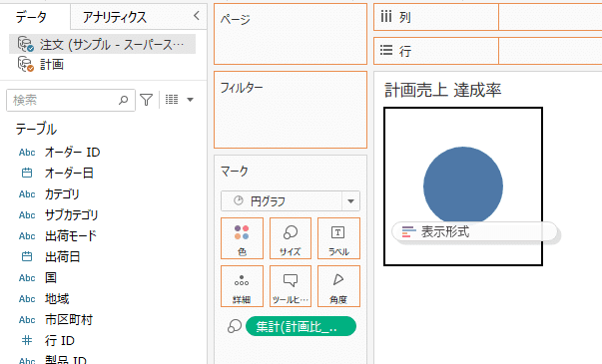The image size is (602, 364).
Task: Click the Abc type icon of 出荷モード
Action: [27, 236]
